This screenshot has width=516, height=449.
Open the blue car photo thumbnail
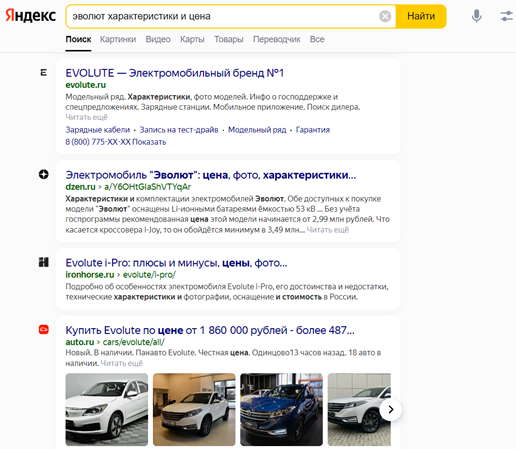click(281, 409)
